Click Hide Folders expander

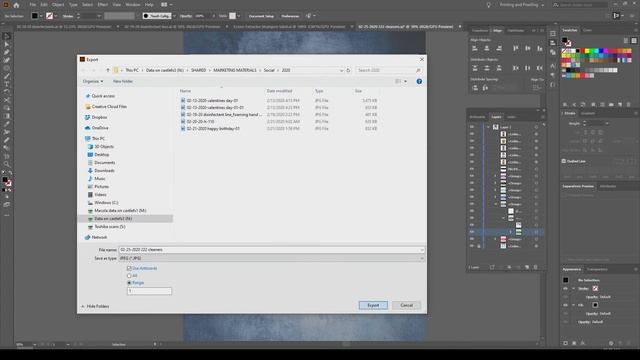(x=95, y=306)
